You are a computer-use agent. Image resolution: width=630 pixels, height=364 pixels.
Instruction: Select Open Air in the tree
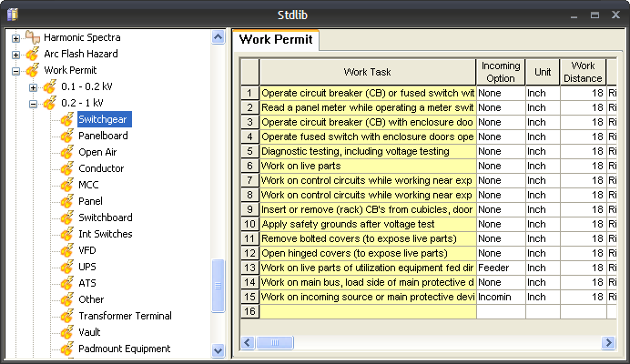[x=97, y=152]
